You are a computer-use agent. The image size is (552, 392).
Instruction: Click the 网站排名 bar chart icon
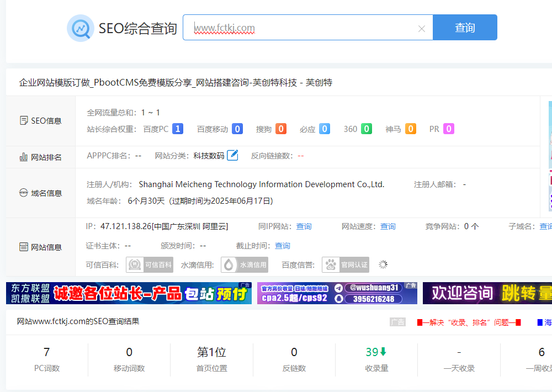[24, 157]
